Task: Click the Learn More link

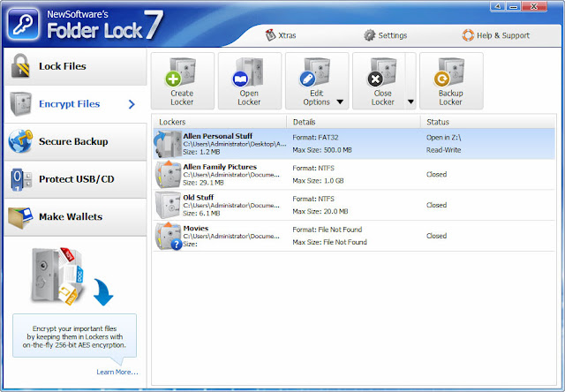Action: pos(117,372)
